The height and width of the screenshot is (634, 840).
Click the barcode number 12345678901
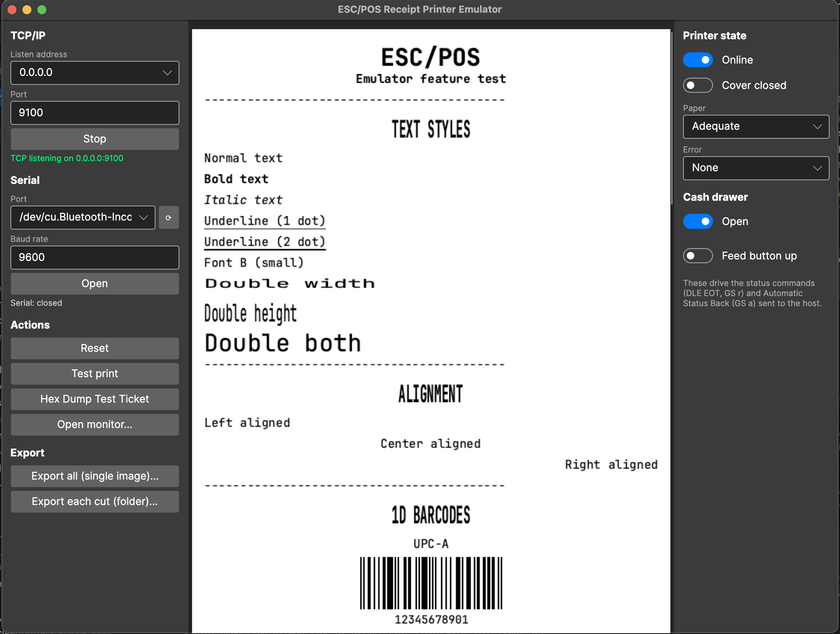(x=431, y=619)
